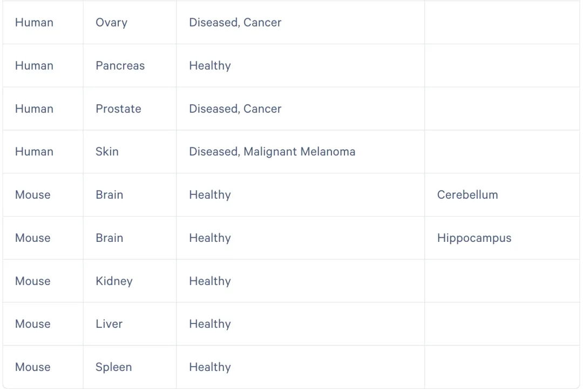The image size is (583, 392).
Task: Click the Prostate tissue cell
Action: pyautogui.click(x=118, y=109)
